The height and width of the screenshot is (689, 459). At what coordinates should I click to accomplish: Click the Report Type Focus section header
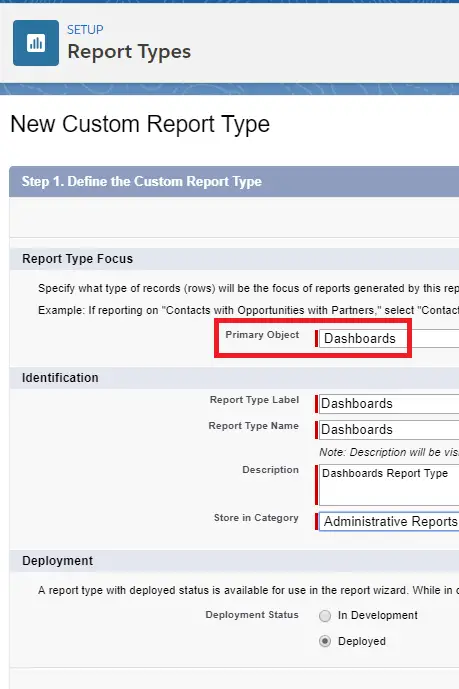77,259
